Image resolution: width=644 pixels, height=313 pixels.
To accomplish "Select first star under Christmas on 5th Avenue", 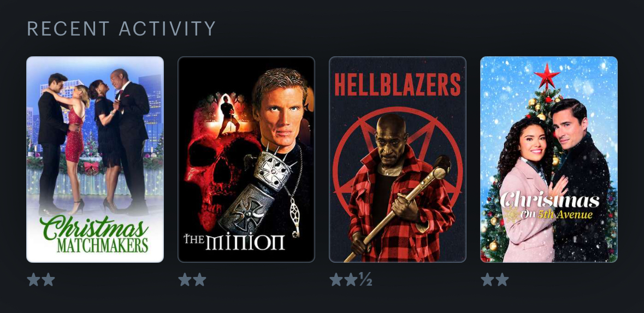I will click(488, 280).
